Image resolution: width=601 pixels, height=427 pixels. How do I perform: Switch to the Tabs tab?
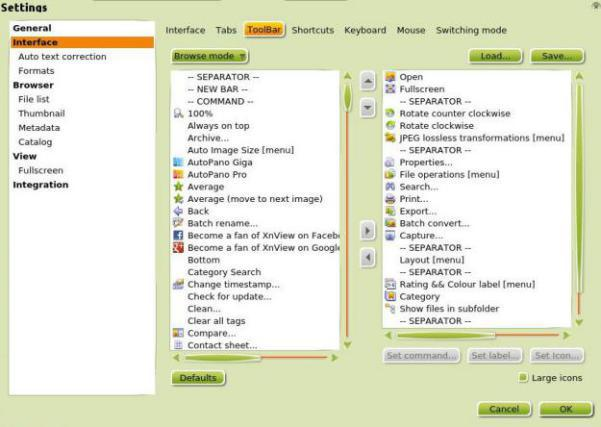pyautogui.click(x=226, y=30)
